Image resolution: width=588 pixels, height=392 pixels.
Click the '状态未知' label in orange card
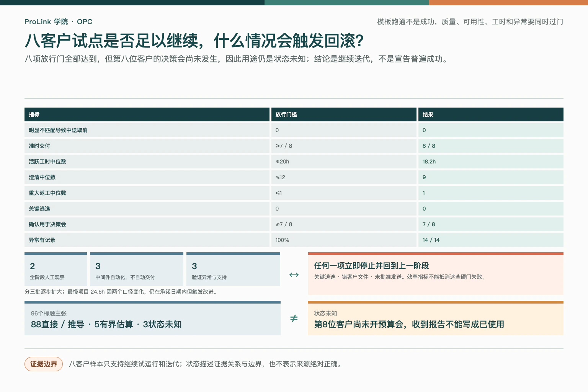325,313
